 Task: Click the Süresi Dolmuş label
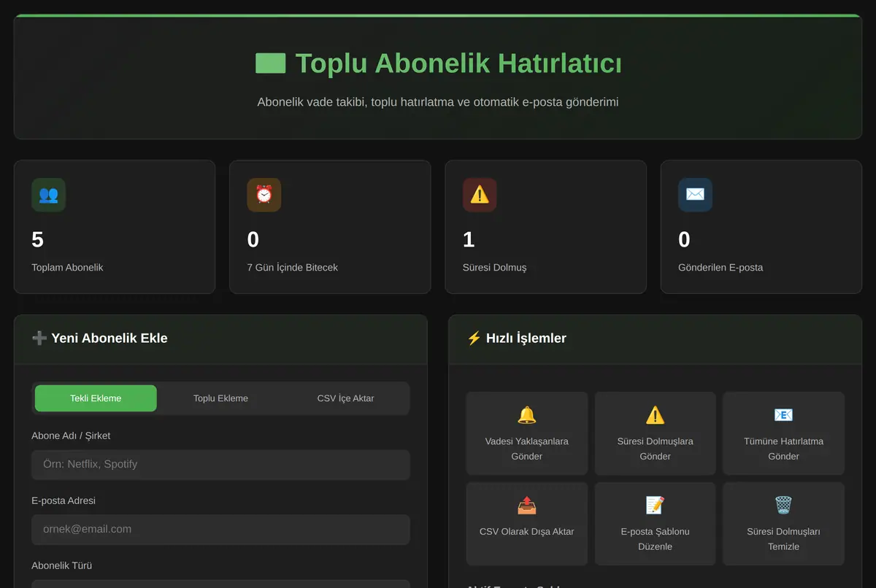coord(494,267)
